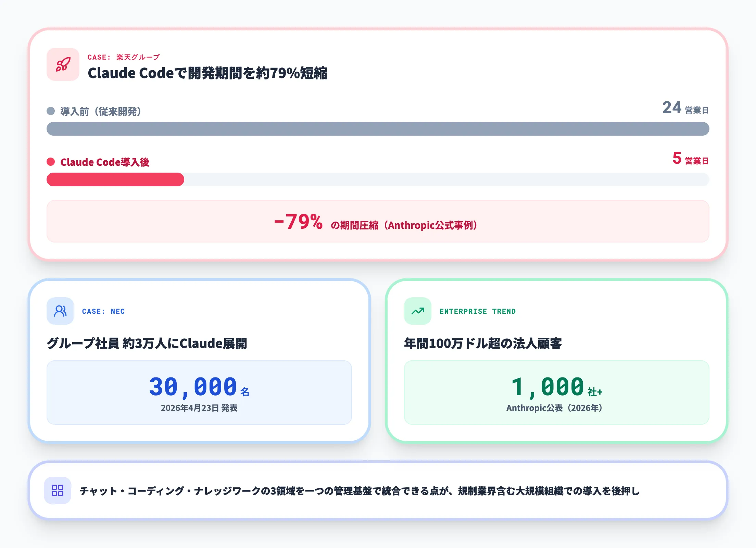Click the label CASE: 楽天グループ
Viewport: 756px width, 548px height.
(124, 57)
